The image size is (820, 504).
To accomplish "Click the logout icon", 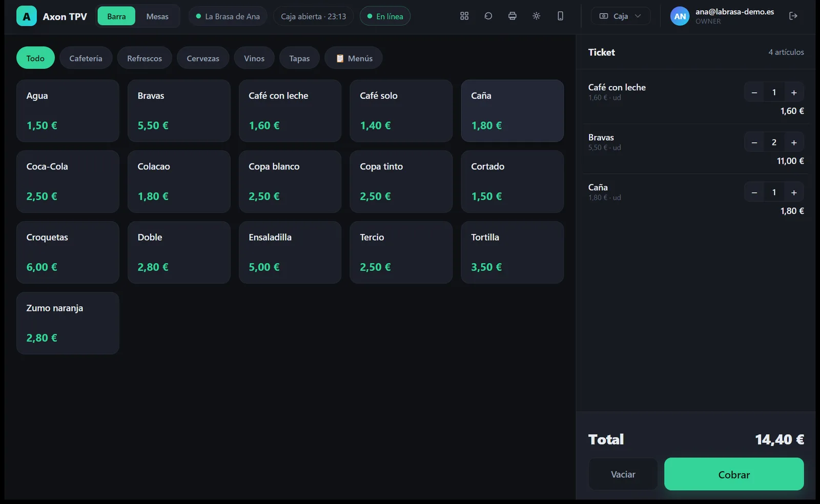I will [793, 16].
